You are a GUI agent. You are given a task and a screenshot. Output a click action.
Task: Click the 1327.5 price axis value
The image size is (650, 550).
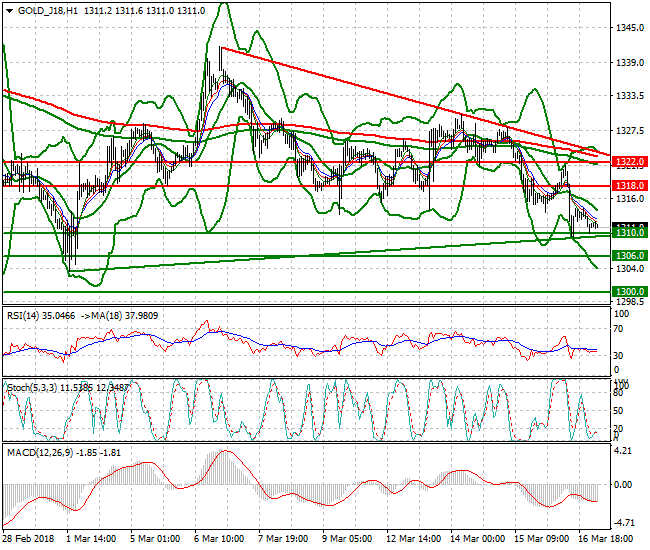click(630, 131)
